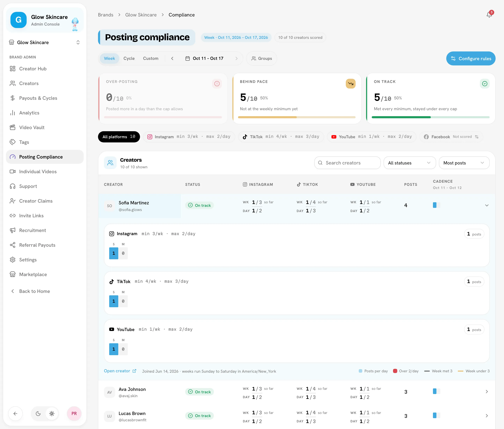Open Posting Compliance menu item
Screen dimensions: 504x429
[45, 157]
